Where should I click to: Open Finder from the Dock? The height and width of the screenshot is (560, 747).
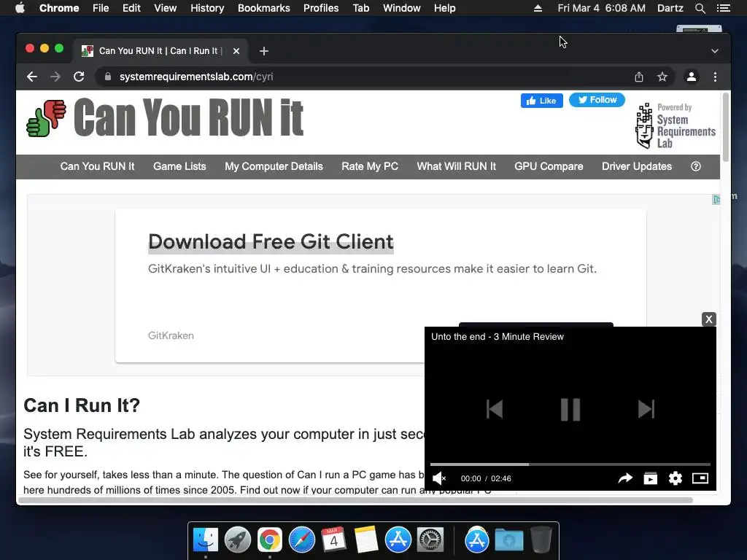click(x=206, y=540)
